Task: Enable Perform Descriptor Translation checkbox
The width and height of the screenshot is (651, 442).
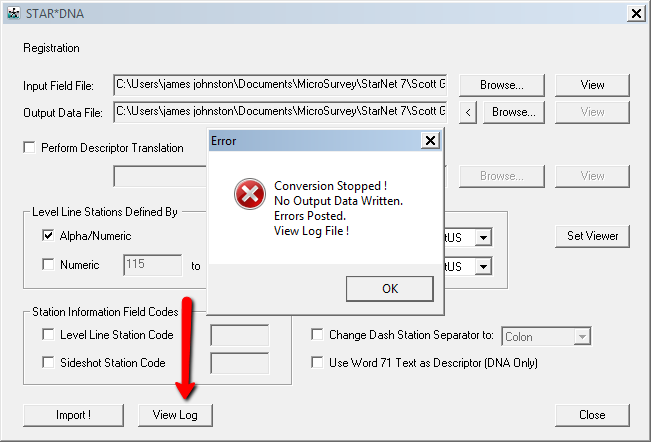Action: pyautogui.click(x=29, y=148)
